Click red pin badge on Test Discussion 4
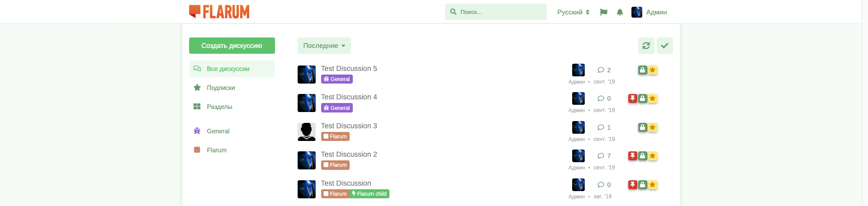Image resolution: width=868 pixels, height=206 pixels. [x=633, y=98]
